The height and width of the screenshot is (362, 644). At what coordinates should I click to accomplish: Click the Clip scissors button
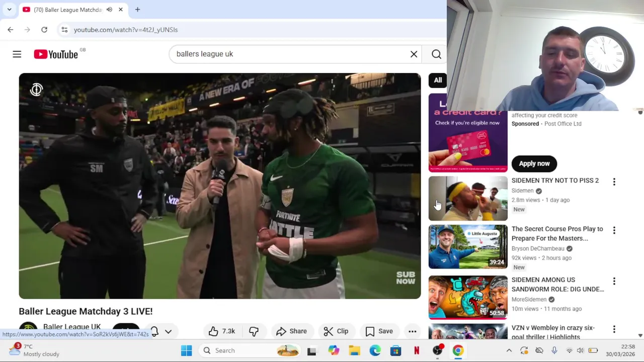click(x=336, y=331)
